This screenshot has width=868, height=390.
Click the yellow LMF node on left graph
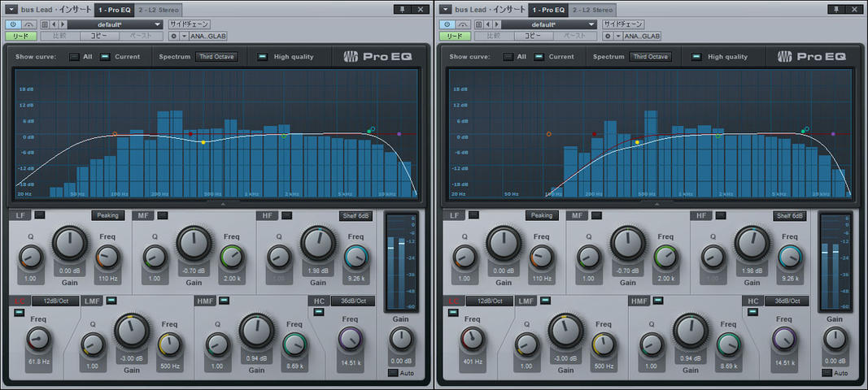pyautogui.click(x=203, y=142)
